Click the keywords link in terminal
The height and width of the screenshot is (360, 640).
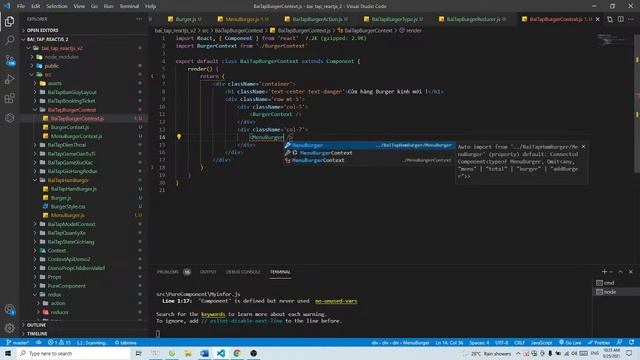[213, 314]
